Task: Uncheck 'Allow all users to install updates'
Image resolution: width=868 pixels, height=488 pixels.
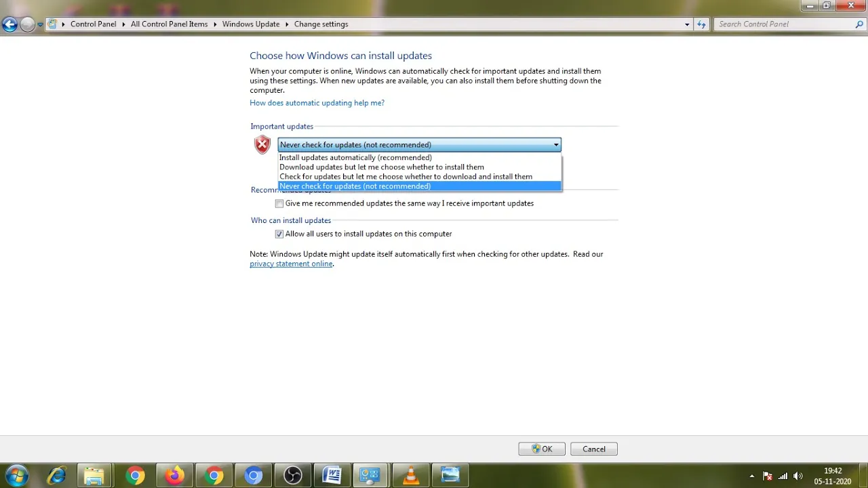Action: pyautogui.click(x=279, y=234)
